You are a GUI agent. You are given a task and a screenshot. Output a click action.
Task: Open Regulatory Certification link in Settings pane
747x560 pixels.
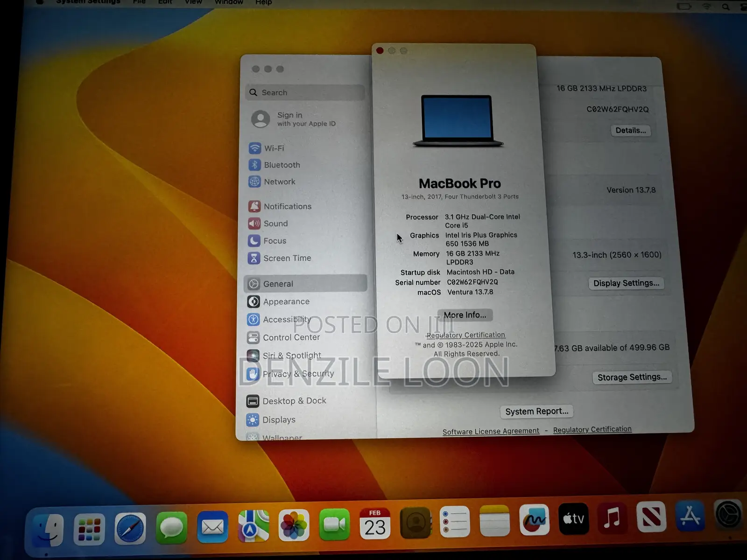[x=592, y=429]
